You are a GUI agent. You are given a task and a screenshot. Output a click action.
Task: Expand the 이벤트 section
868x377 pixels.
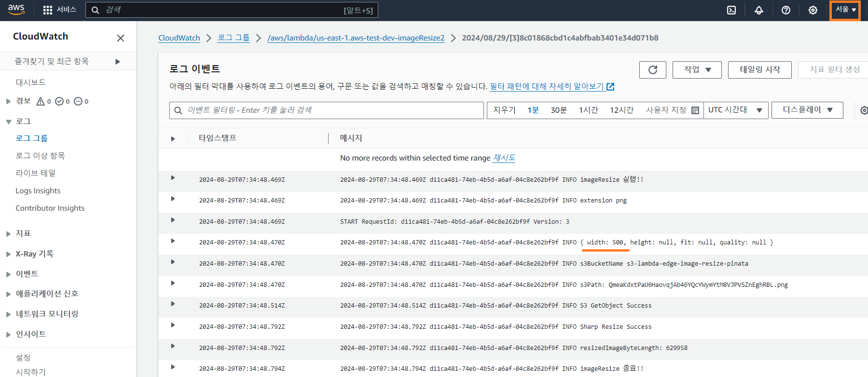(x=8, y=274)
